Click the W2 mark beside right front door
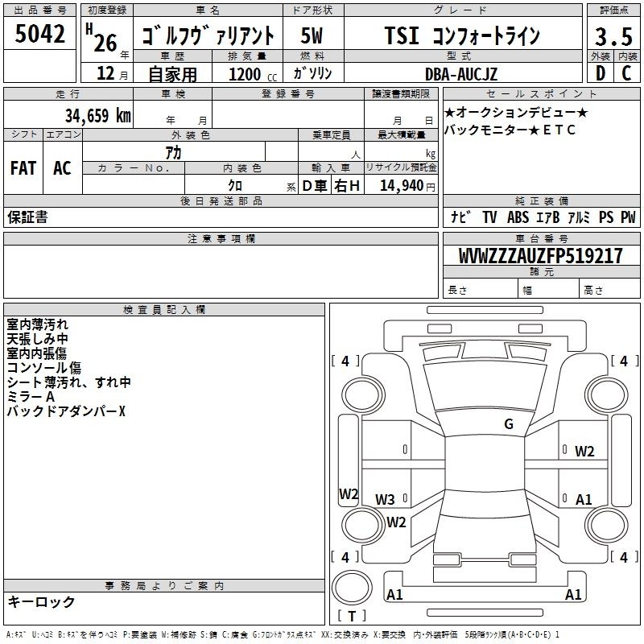This screenshot has height=644, width=644. tap(584, 451)
